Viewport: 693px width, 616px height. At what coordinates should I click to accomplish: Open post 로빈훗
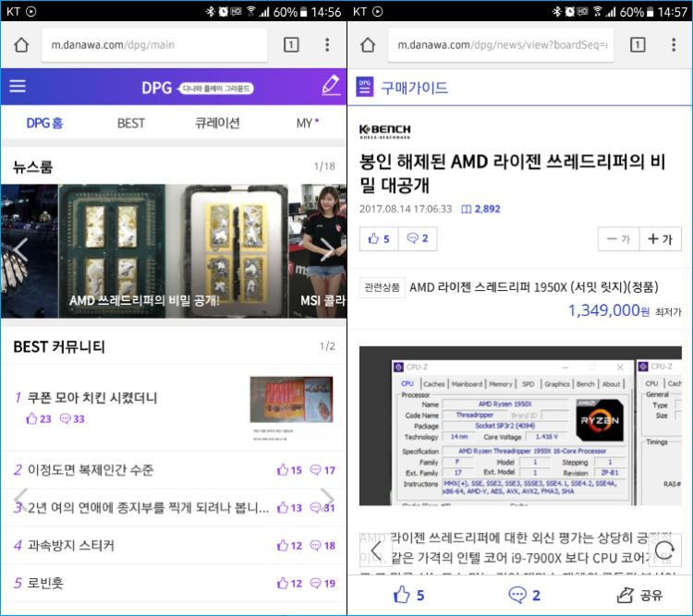pyautogui.click(x=45, y=584)
